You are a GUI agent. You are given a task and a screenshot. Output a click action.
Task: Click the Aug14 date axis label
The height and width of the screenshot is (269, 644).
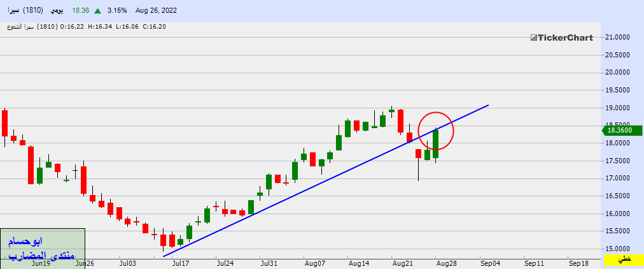(358, 263)
